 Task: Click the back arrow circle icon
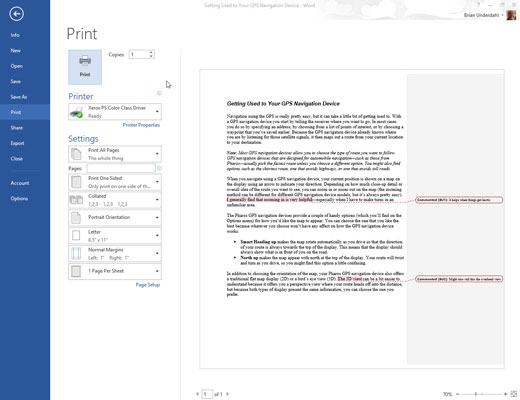[16, 14]
